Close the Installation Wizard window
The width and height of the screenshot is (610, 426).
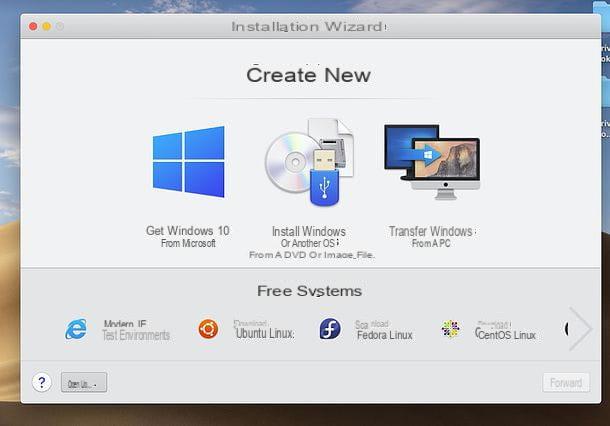coord(33,26)
